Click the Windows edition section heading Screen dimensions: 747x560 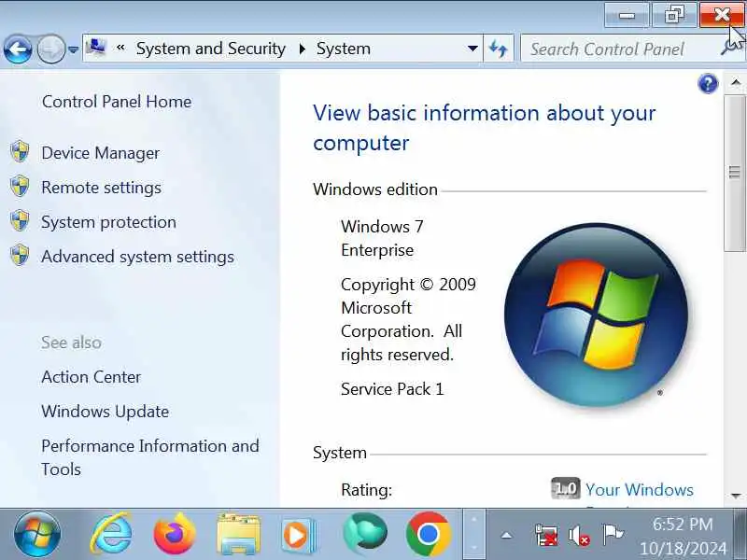pyautogui.click(x=375, y=189)
